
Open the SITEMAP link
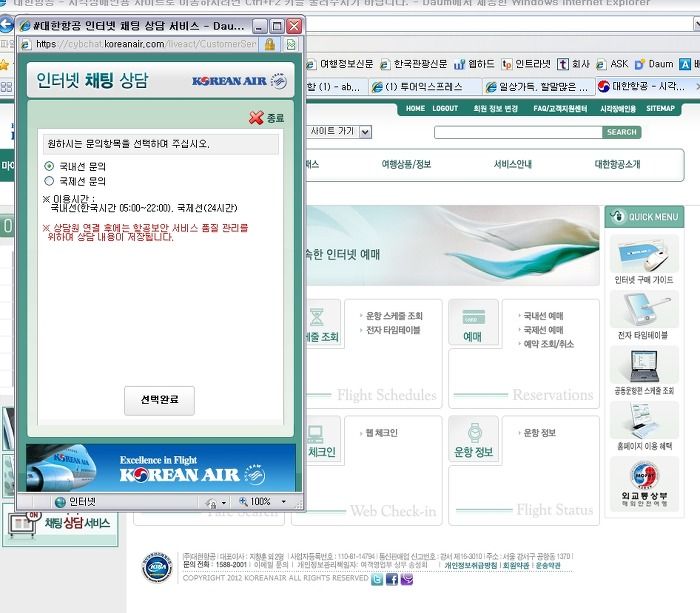coord(660,108)
